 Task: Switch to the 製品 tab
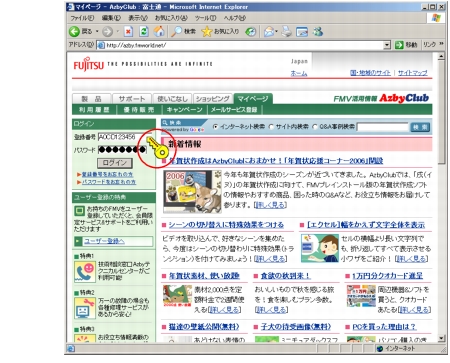tap(91, 99)
